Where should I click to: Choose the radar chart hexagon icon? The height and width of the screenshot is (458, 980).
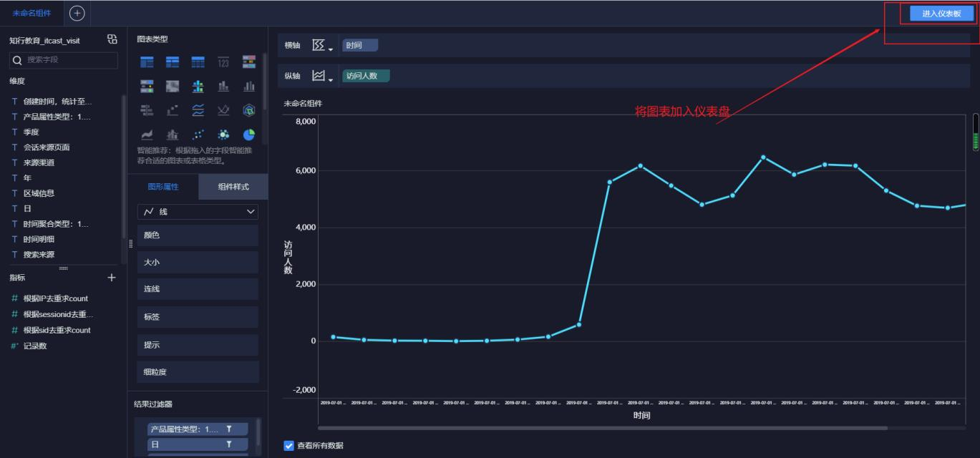(x=249, y=110)
